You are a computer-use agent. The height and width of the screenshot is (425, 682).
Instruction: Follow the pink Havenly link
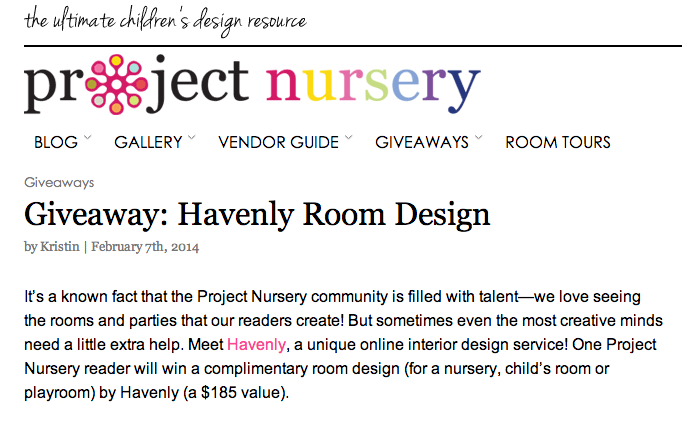pos(255,344)
